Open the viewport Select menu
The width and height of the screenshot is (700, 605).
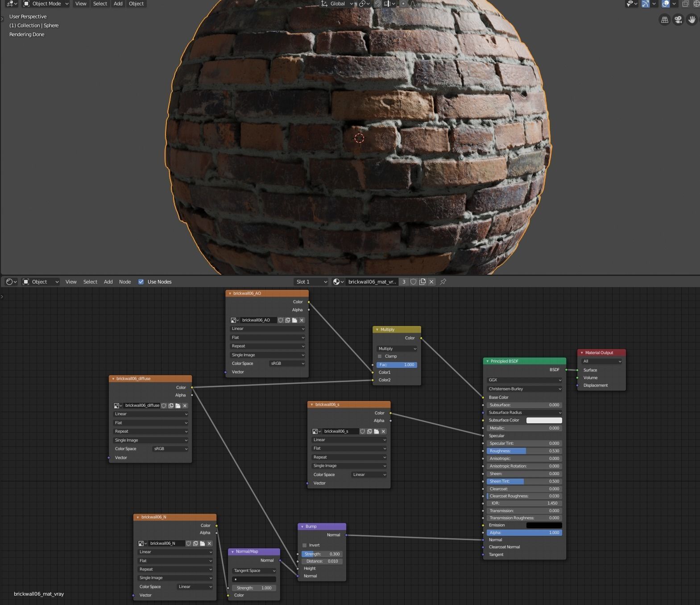pos(100,4)
